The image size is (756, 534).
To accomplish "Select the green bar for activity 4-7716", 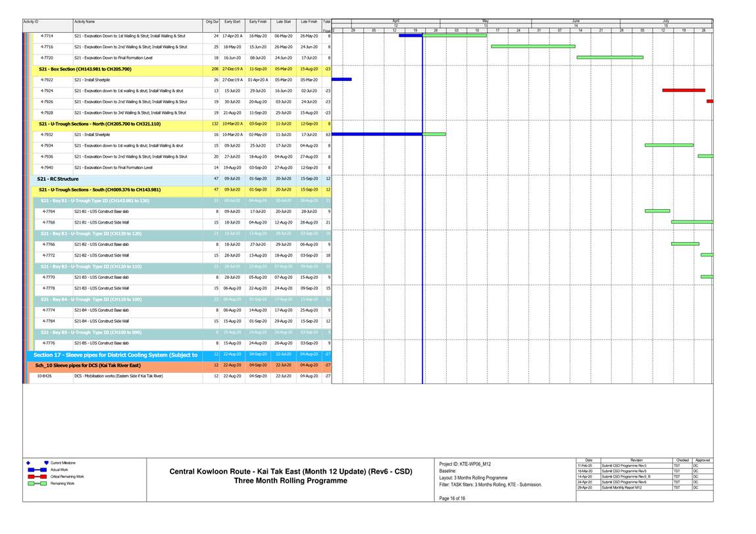I will [x=532, y=47].
